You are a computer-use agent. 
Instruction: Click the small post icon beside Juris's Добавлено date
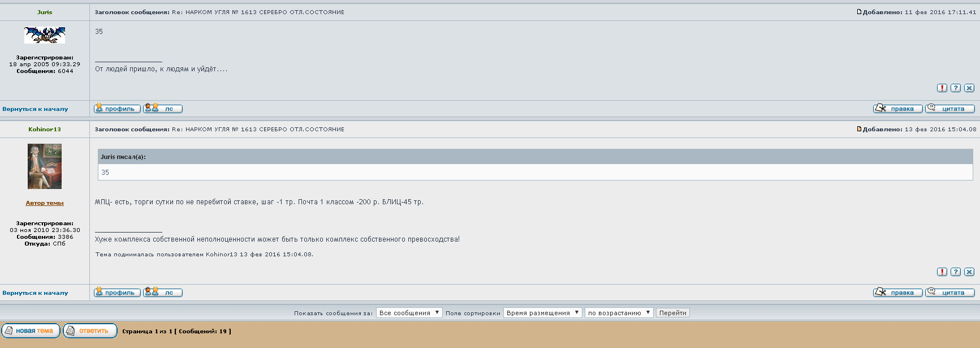[x=859, y=12]
